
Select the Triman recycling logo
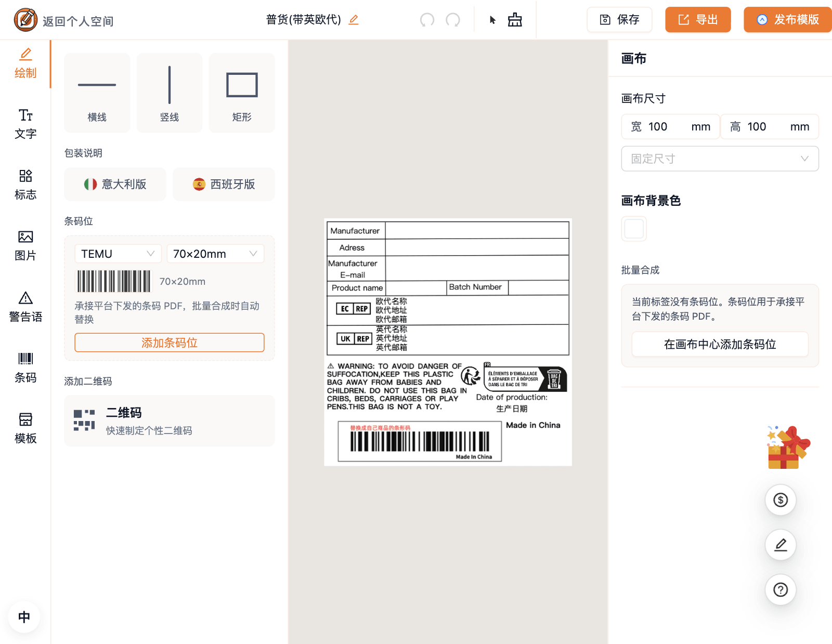pos(471,376)
